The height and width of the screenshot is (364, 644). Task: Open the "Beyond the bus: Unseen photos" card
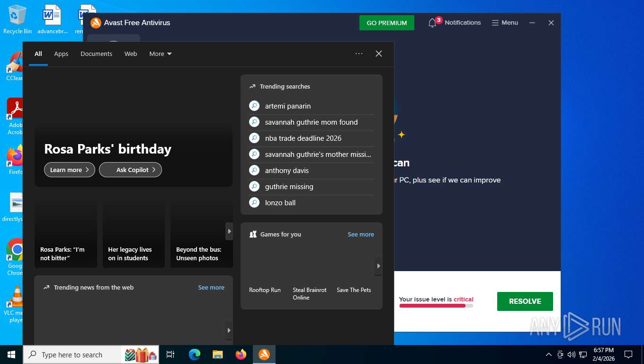click(x=202, y=235)
